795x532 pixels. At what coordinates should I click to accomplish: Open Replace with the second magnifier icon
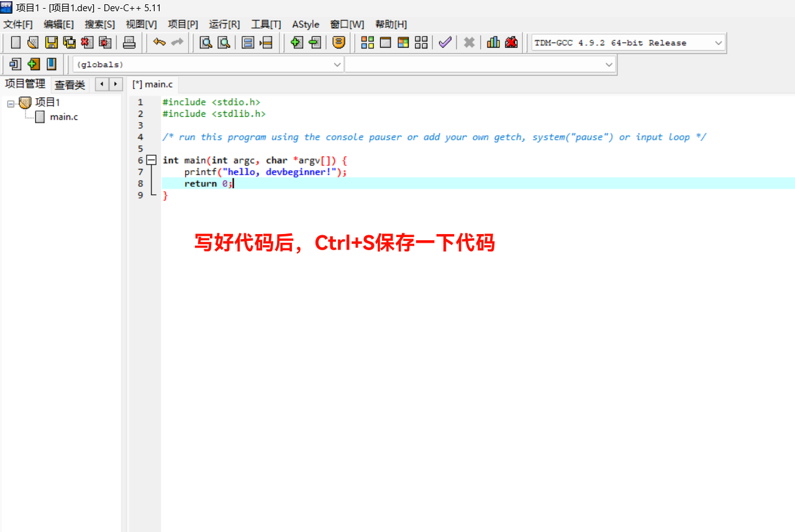224,42
